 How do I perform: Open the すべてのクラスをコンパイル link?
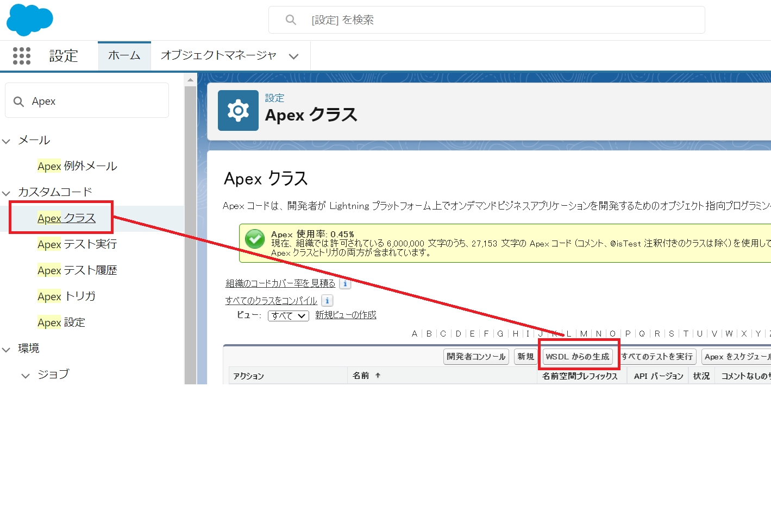271,301
